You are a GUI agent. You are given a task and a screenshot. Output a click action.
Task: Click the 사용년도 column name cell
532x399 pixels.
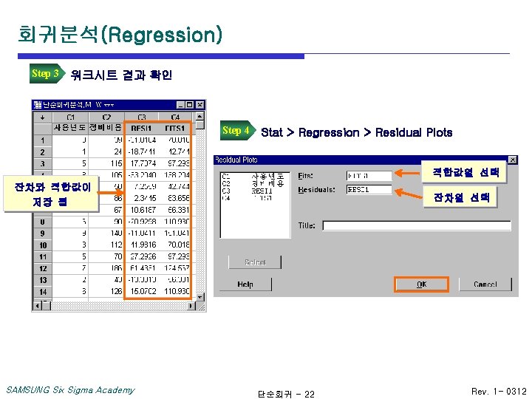tap(70, 129)
